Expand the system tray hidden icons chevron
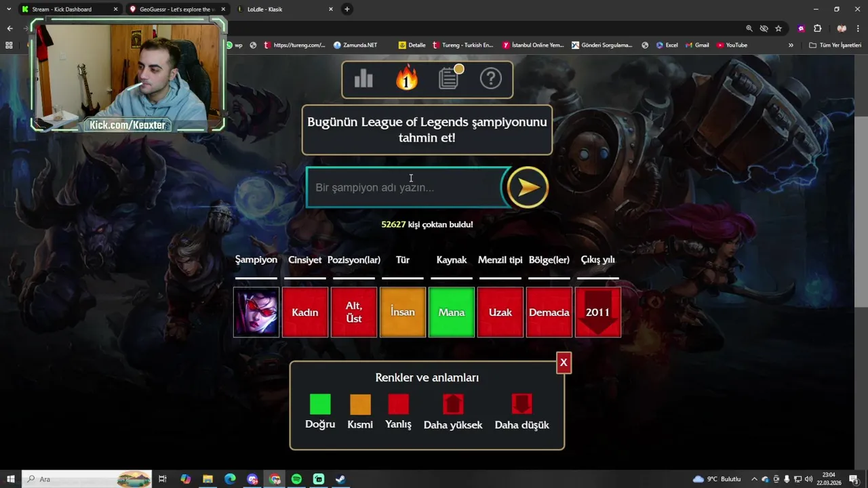Screen dimensions: 868x488 (754, 479)
